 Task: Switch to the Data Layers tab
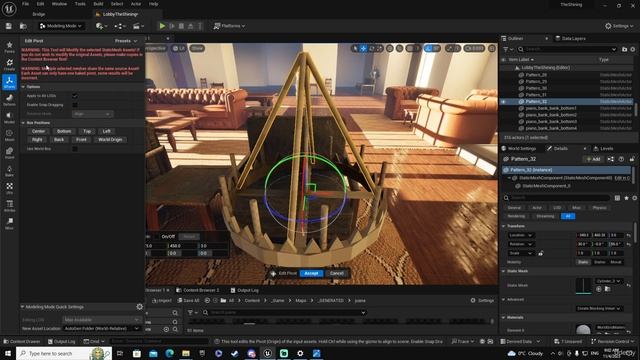(571, 38)
